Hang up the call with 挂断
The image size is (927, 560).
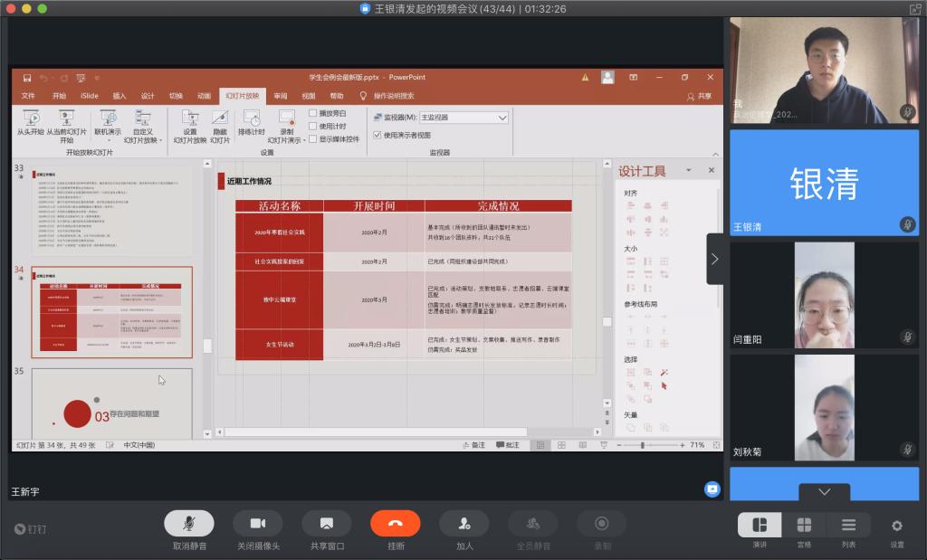tap(396, 524)
